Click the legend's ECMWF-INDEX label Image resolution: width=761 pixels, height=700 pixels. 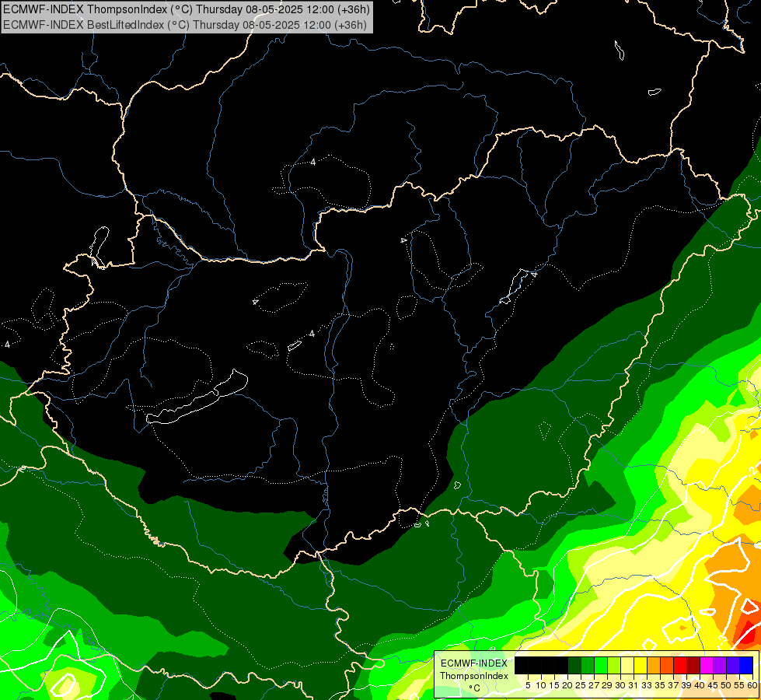pos(474,663)
